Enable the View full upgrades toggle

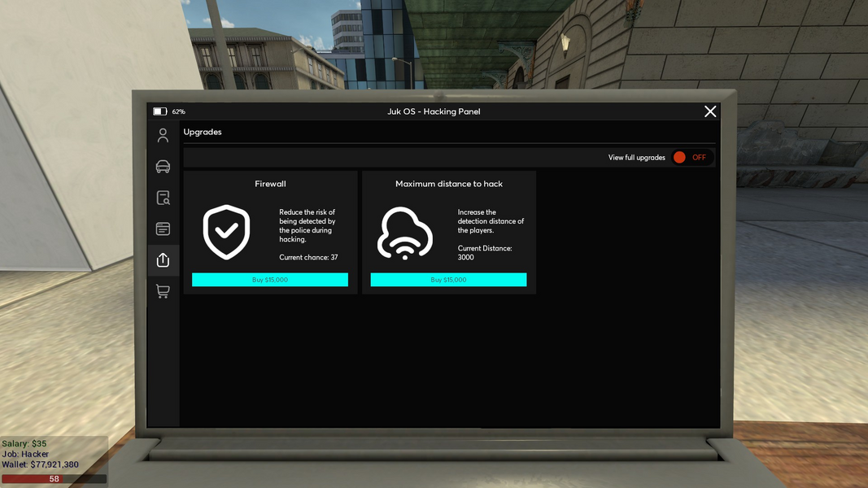pos(680,158)
